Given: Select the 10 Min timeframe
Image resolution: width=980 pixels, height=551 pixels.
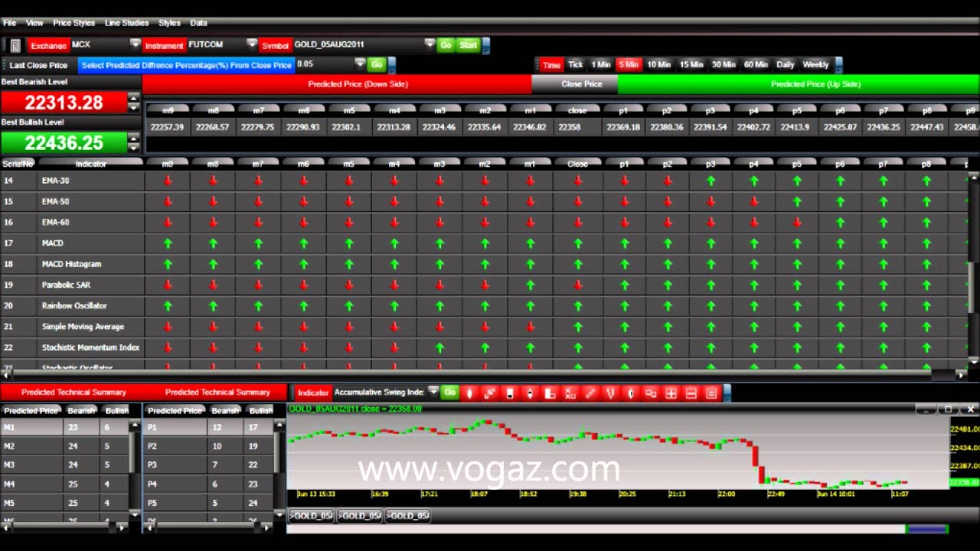Looking at the screenshot, I should 659,65.
